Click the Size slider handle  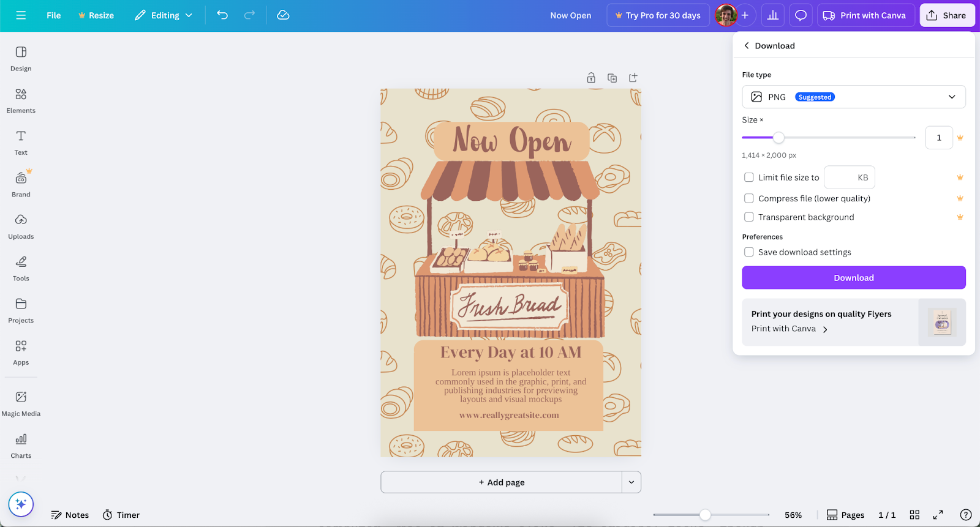coord(778,138)
